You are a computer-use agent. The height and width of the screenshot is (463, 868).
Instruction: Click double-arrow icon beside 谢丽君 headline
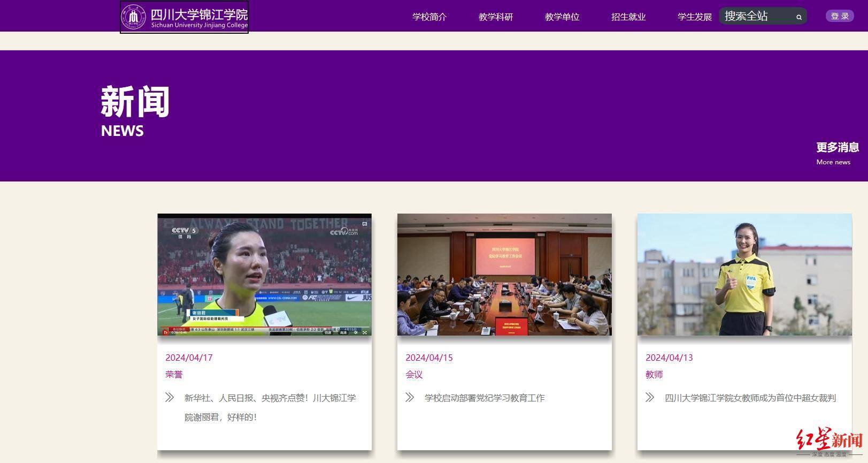point(170,397)
